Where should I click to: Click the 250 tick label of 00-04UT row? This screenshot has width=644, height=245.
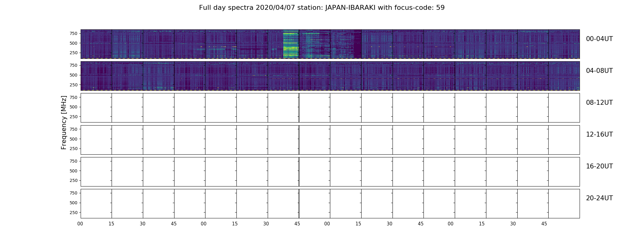pos(74,53)
